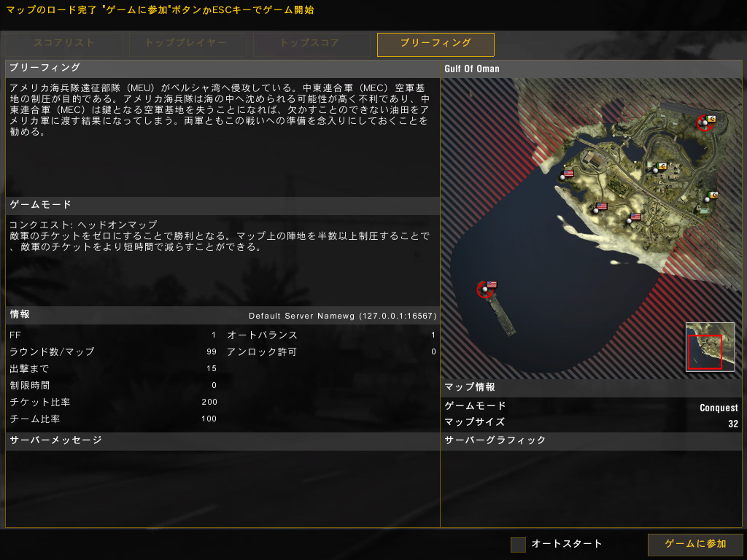The width and height of the screenshot is (747, 560).
Task: Click northwestern US flag near large building
Action: (x=566, y=174)
